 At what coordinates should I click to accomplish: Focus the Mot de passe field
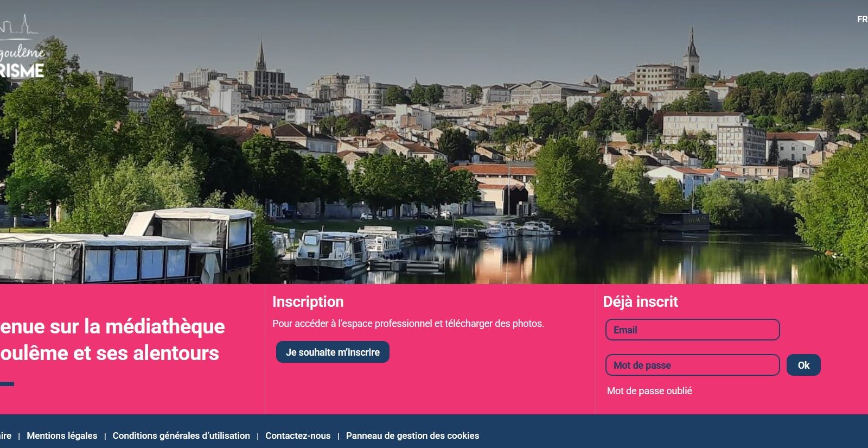[x=692, y=365]
